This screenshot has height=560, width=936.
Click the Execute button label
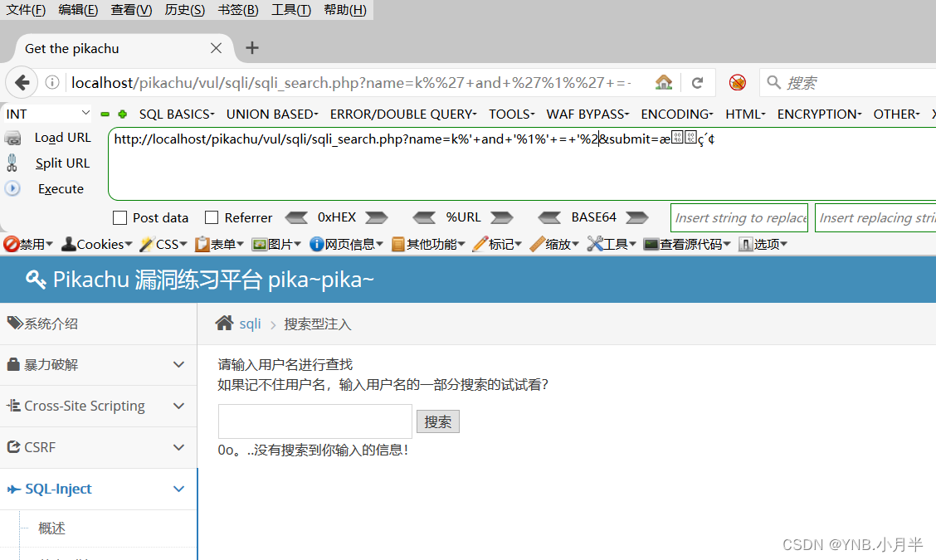click(x=61, y=188)
